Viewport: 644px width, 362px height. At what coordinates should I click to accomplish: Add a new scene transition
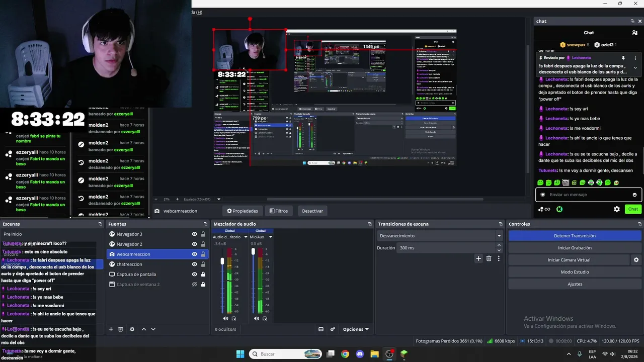(x=478, y=258)
